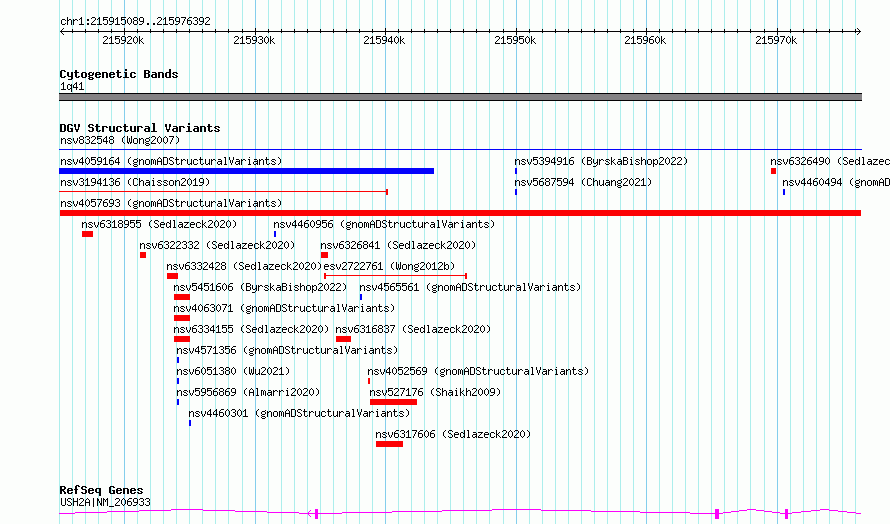Viewport: 890px width, 524px height.
Task: Click the 215970k ruler tick label
Action: point(776,40)
